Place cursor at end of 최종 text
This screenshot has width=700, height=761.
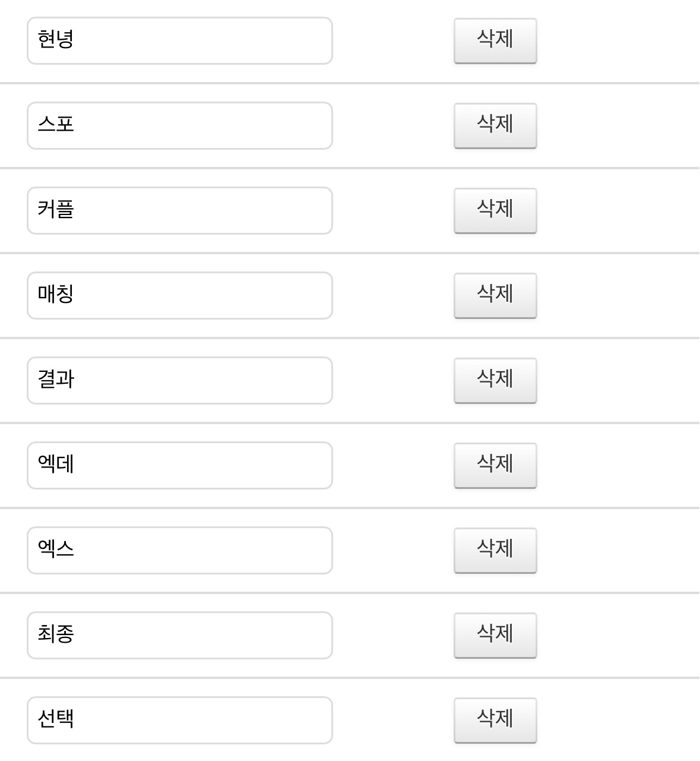(x=76, y=634)
